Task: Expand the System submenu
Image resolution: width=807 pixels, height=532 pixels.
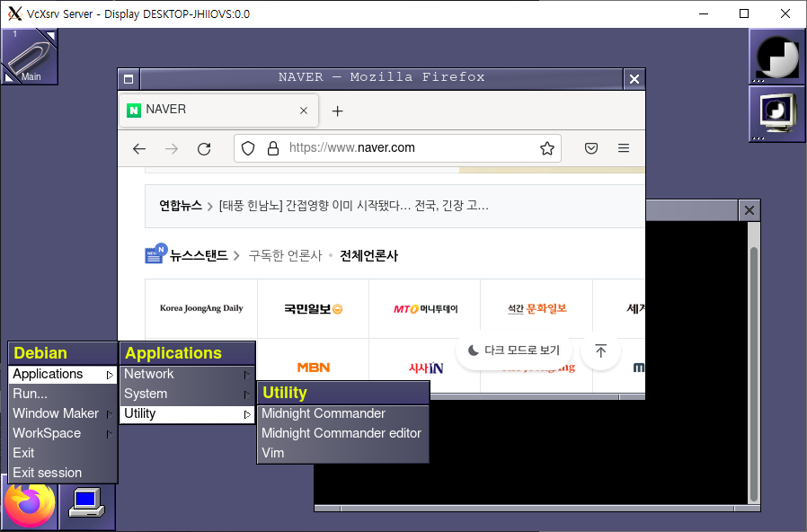Action: [x=187, y=395]
